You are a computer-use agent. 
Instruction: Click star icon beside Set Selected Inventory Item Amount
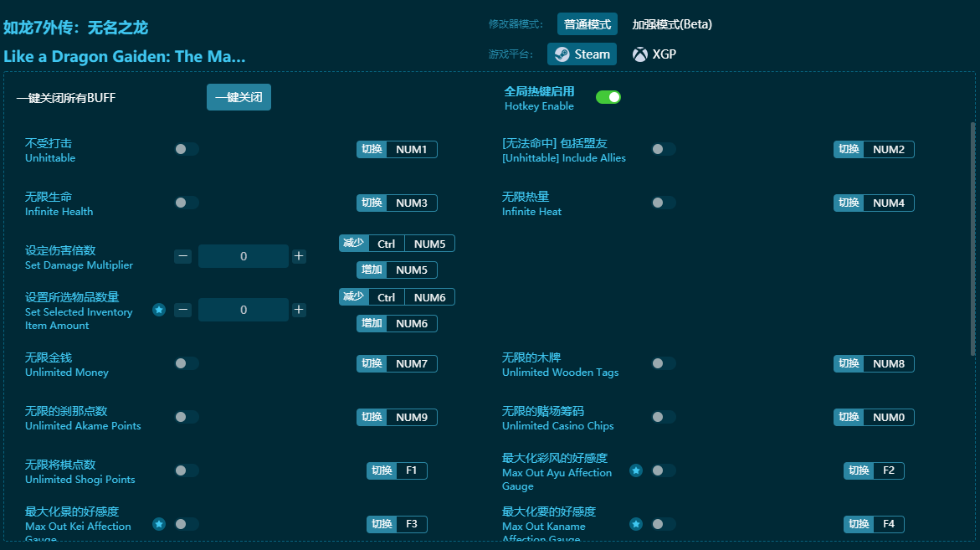pos(159,310)
